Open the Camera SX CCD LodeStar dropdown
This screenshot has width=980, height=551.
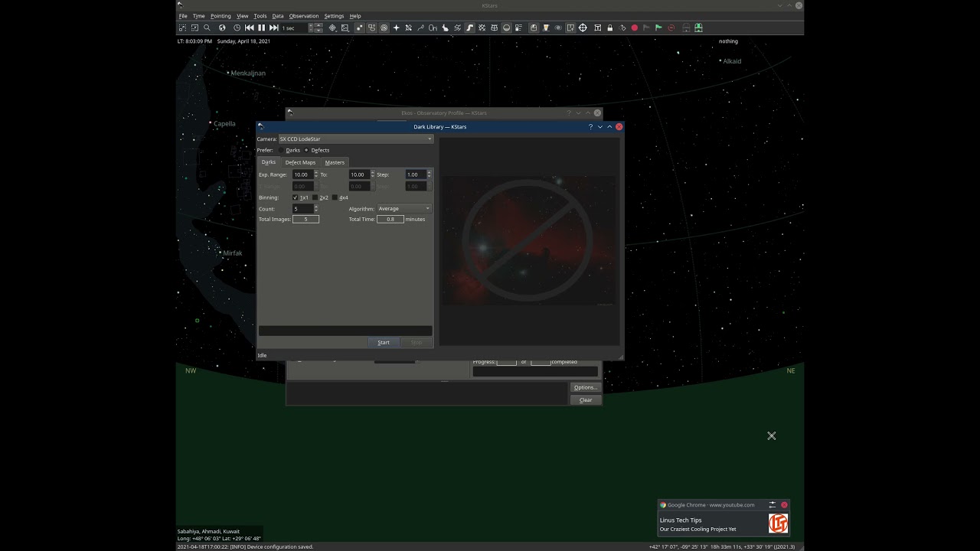click(x=356, y=139)
